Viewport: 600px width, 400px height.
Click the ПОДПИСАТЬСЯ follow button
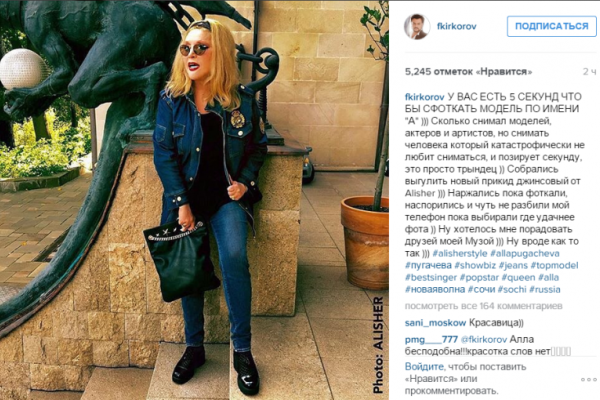pyautogui.click(x=551, y=26)
